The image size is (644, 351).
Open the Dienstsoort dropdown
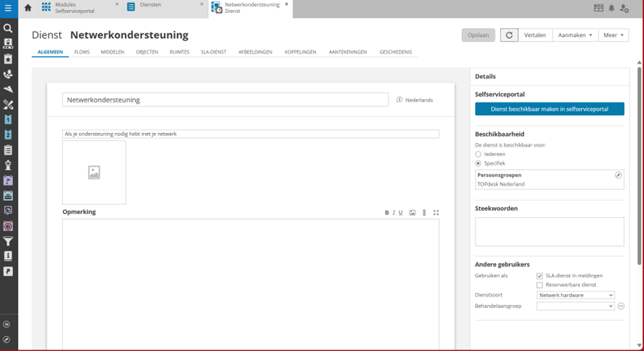tap(576, 295)
